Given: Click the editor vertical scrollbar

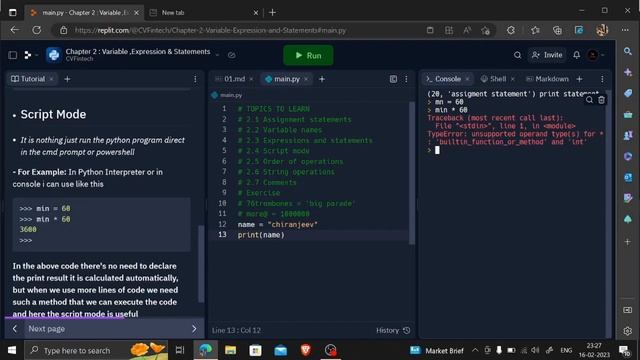Looking at the screenshot, I should point(411,173).
